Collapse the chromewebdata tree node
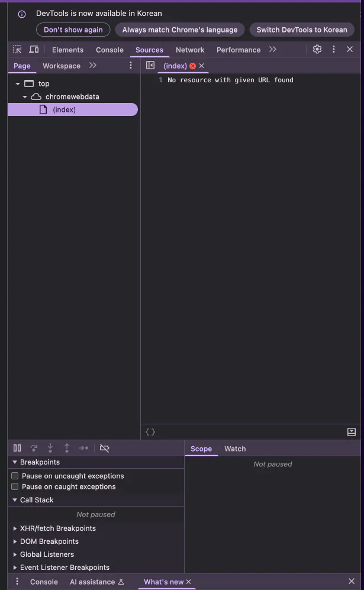Screen dimensions: 364x590 (25, 96)
